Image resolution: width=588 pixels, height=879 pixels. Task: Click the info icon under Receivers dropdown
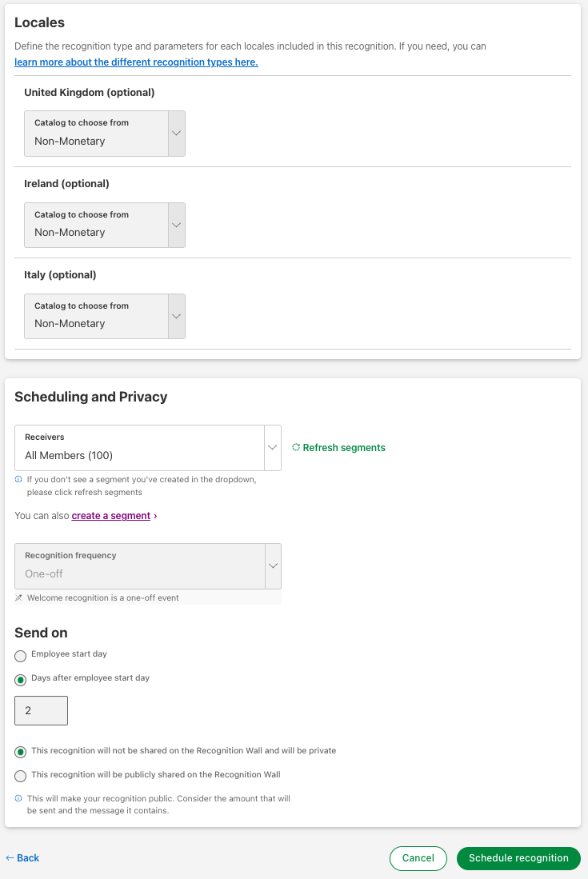point(18,480)
